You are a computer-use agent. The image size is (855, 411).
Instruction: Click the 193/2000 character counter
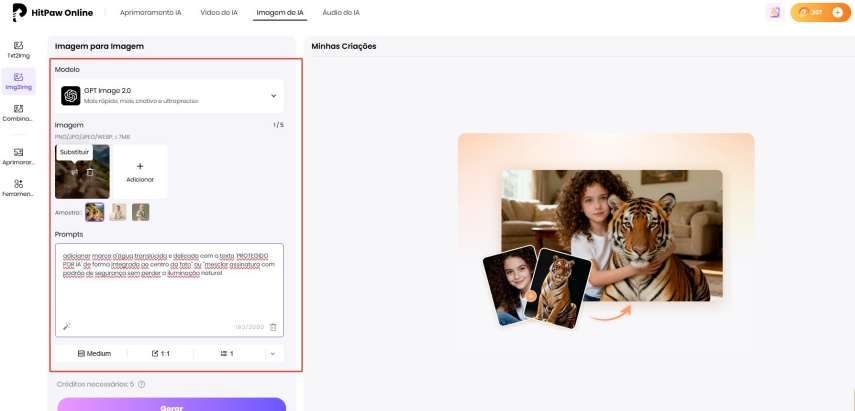tap(250, 327)
